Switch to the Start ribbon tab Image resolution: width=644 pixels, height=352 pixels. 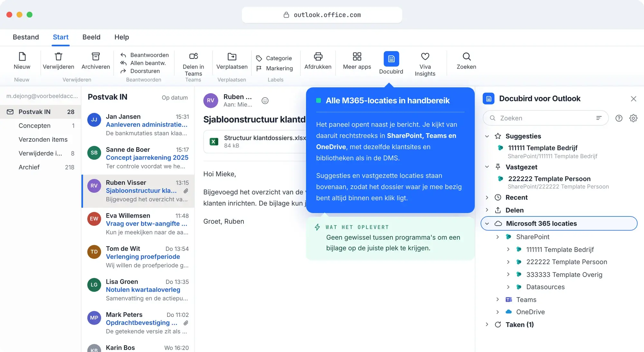click(61, 37)
